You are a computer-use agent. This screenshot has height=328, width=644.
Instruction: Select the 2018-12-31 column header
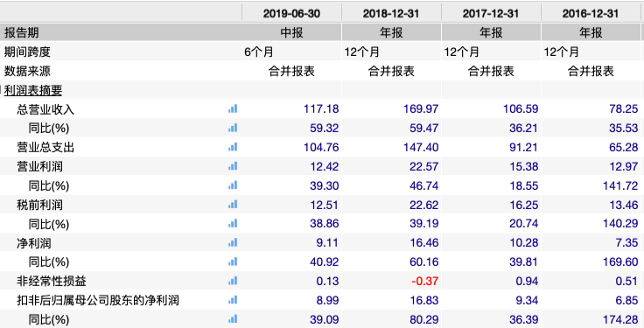(x=391, y=13)
